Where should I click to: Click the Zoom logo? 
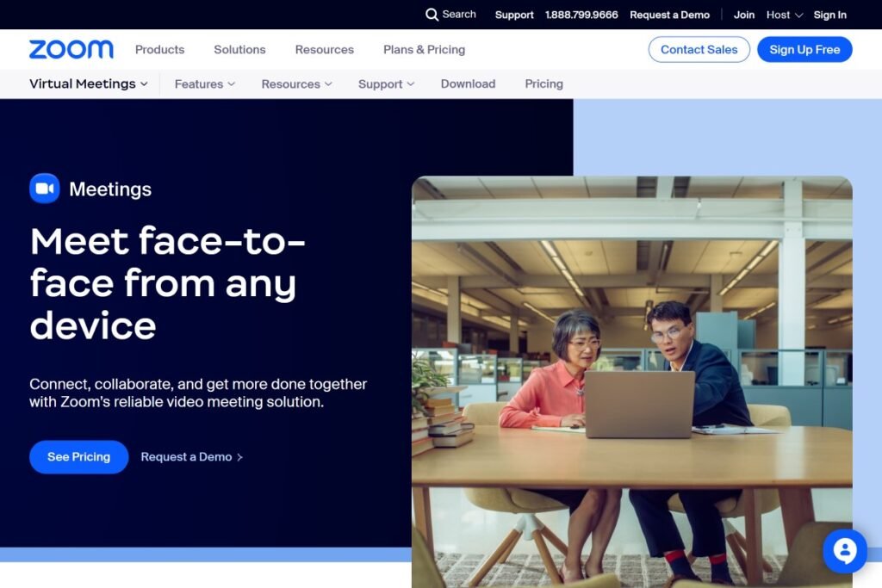coord(71,49)
